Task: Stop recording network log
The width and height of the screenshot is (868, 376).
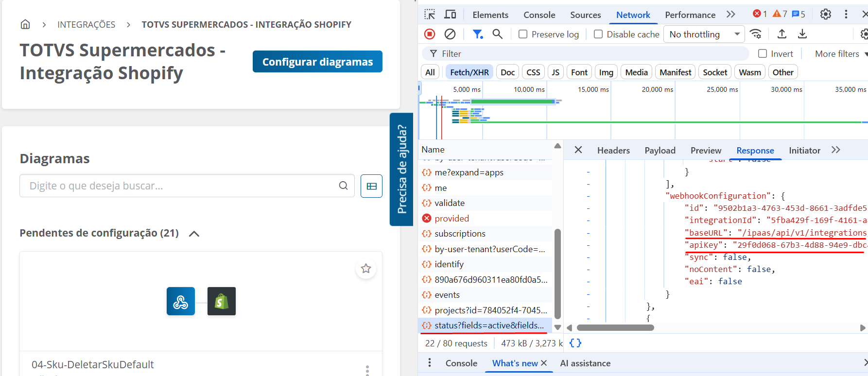Action: click(430, 34)
